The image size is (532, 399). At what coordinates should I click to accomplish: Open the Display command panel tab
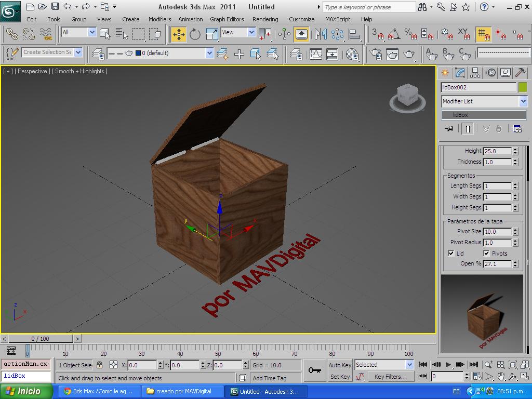(x=506, y=73)
